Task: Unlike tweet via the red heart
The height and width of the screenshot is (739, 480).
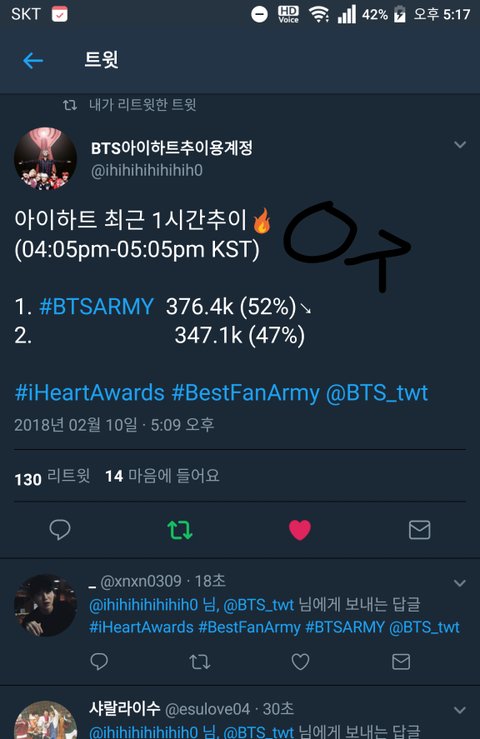Action: point(300,530)
